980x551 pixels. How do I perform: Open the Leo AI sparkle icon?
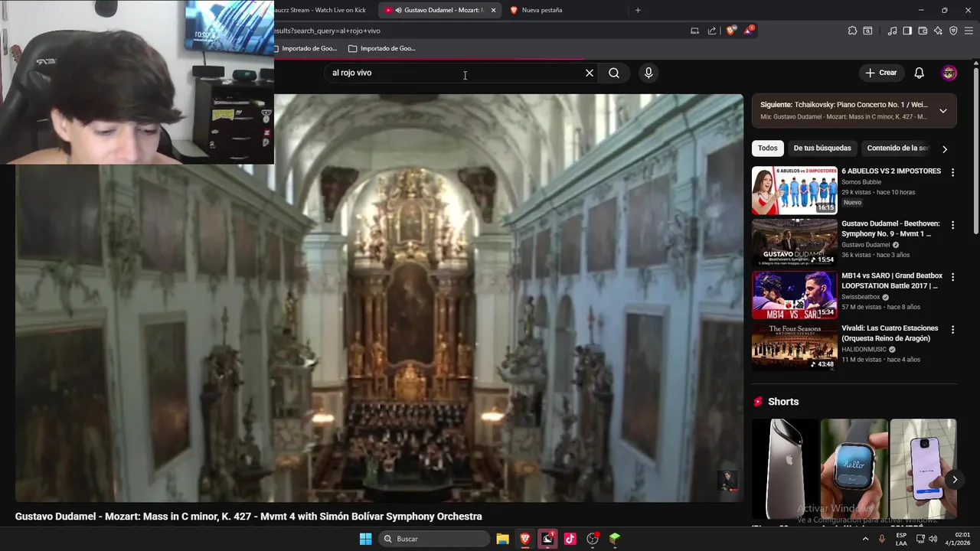pos(938,31)
